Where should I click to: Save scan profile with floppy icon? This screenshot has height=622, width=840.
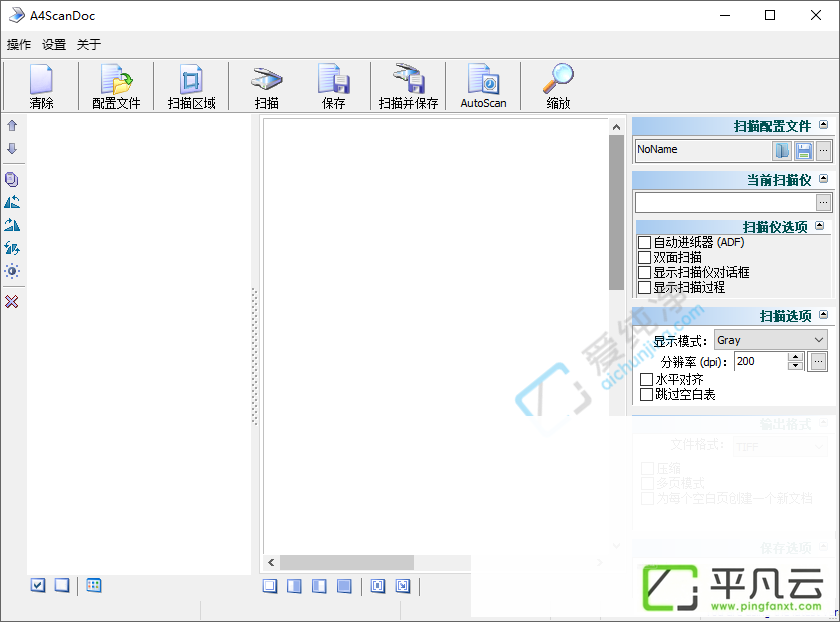click(804, 151)
